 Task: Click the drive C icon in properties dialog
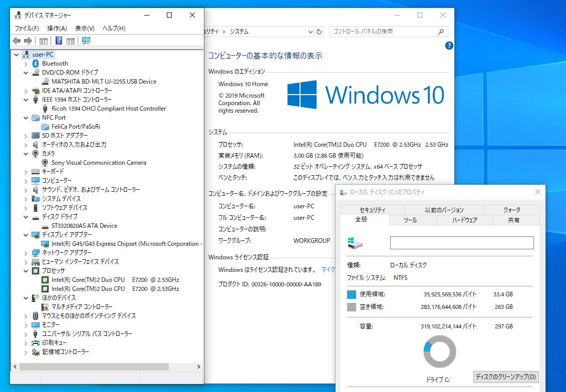(355, 243)
